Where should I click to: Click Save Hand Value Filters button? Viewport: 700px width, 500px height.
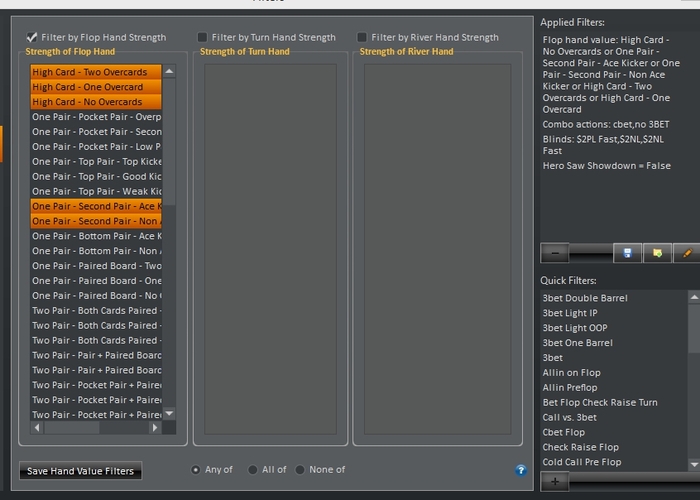point(80,471)
